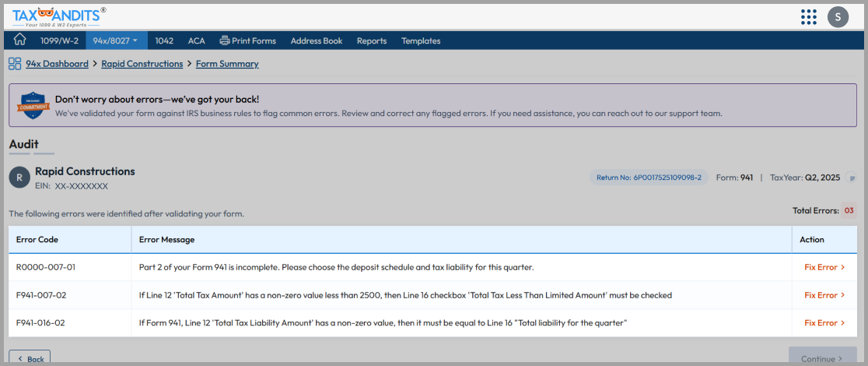The height and width of the screenshot is (366, 868).
Task: Click the Total liability for the quarter message
Action: [383, 322]
